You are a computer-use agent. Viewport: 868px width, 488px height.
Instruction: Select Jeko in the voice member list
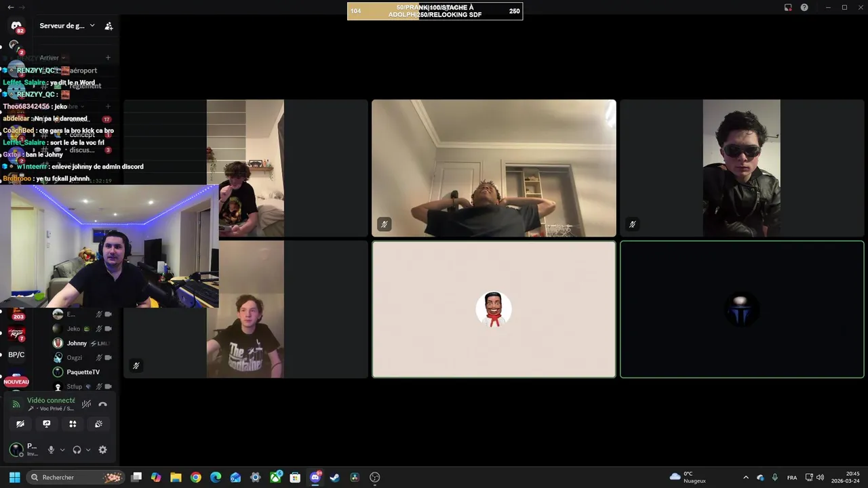[x=83, y=329]
